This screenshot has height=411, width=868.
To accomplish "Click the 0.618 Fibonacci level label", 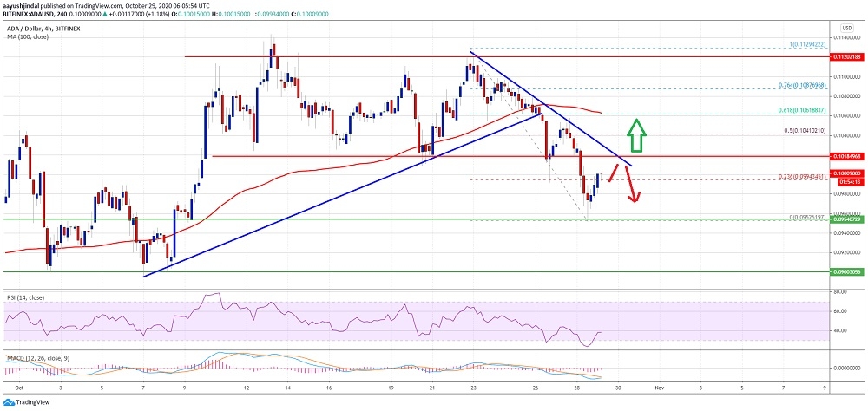I will click(x=789, y=111).
